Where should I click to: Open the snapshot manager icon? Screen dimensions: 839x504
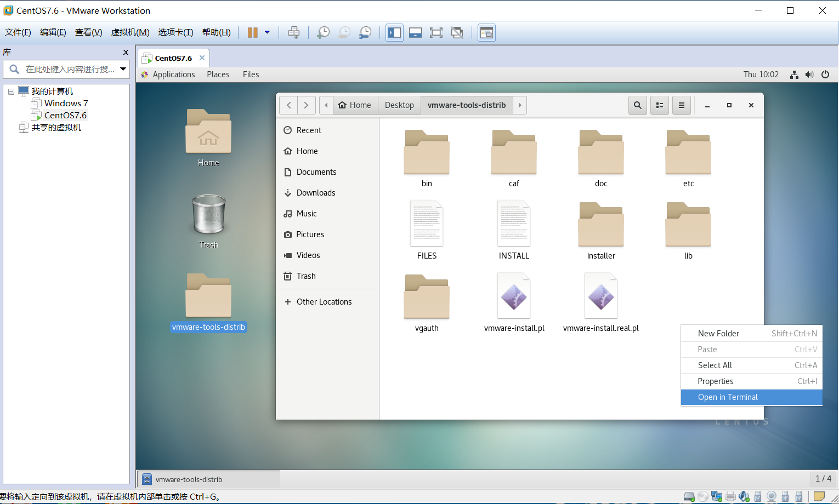click(x=365, y=32)
